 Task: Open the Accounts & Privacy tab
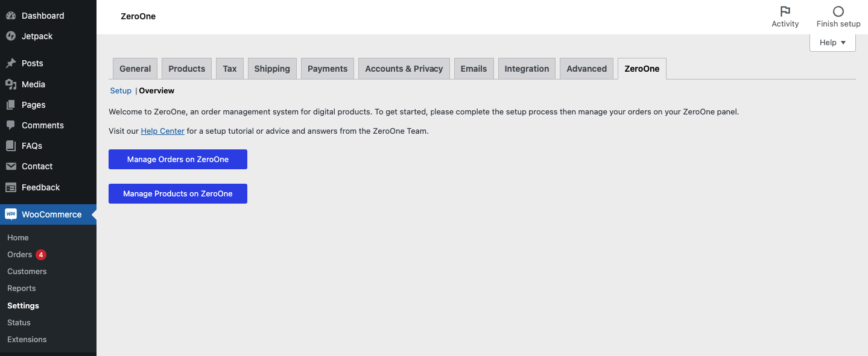pyautogui.click(x=404, y=69)
